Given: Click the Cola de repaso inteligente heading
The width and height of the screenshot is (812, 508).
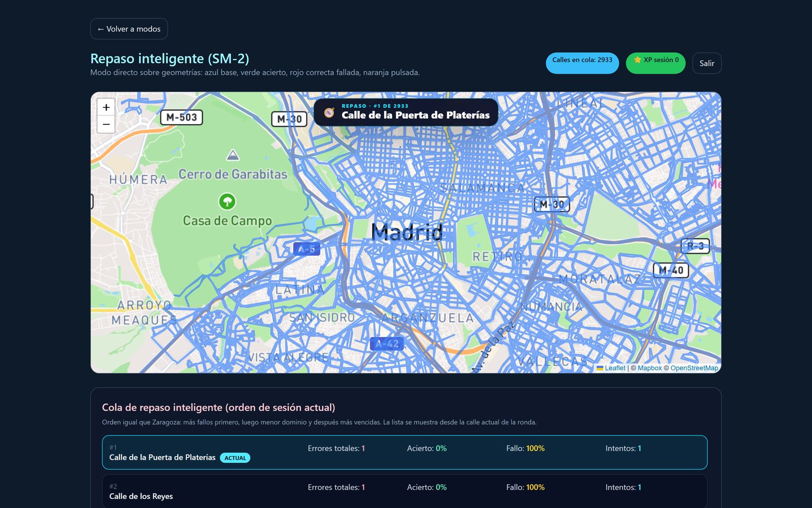Looking at the screenshot, I should click(218, 407).
